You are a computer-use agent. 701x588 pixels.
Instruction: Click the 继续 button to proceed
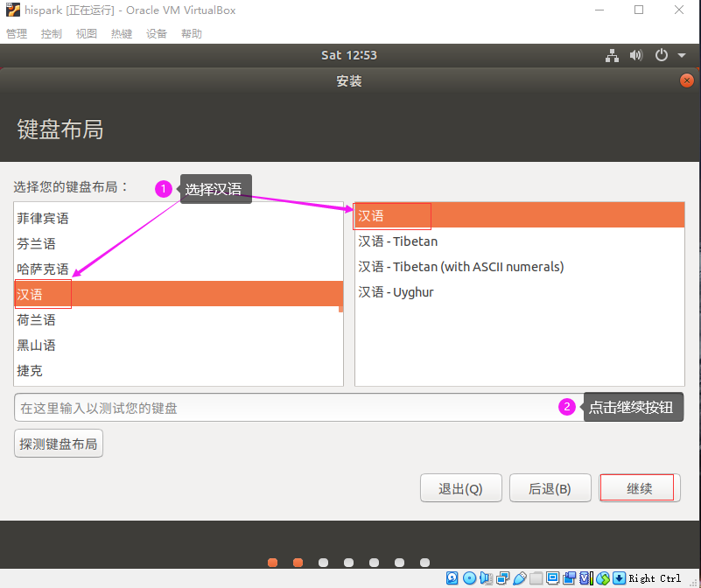(640, 488)
